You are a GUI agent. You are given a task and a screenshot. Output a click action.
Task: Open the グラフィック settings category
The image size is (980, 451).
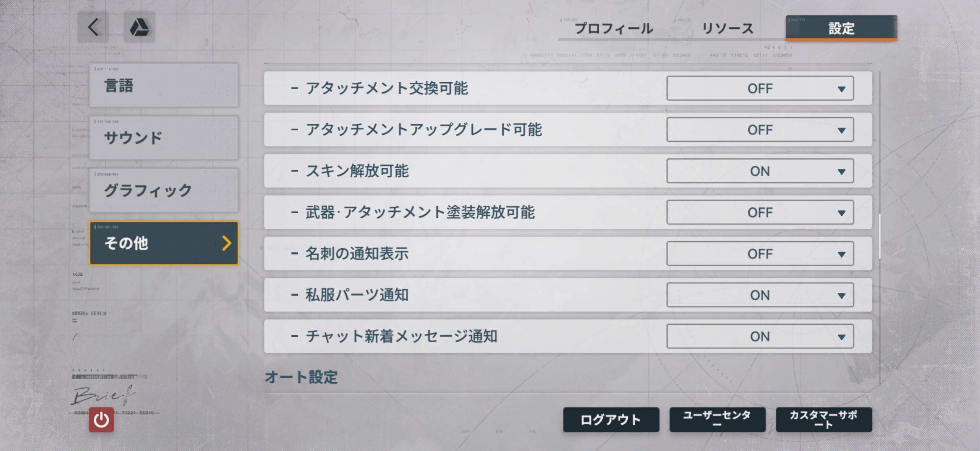tap(164, 190)
